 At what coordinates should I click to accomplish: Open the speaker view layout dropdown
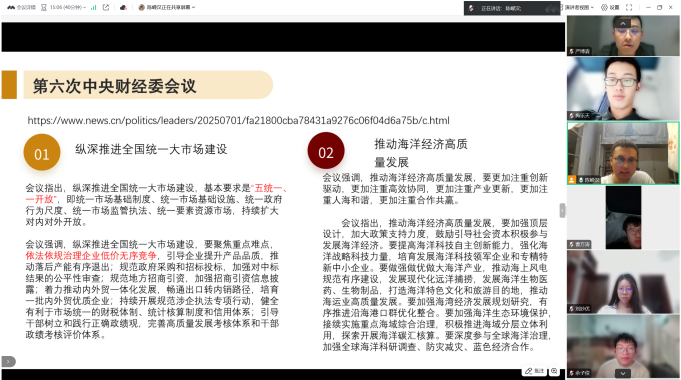tap(578, 7)
